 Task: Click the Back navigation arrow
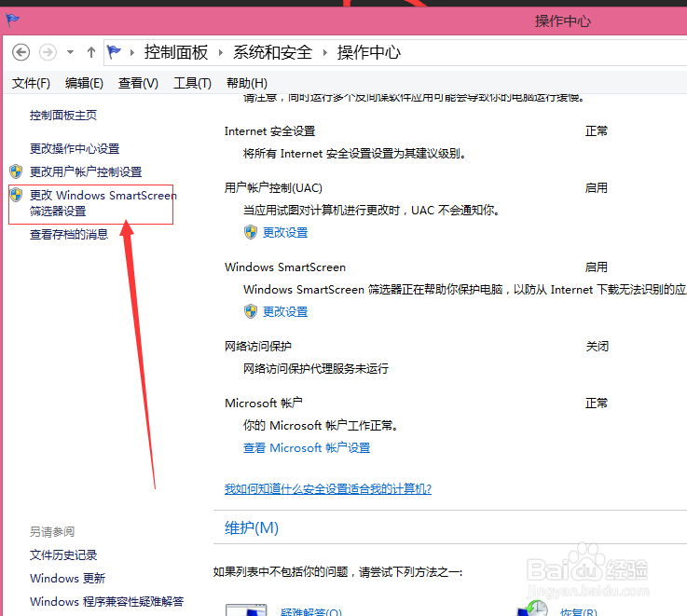tap(21, 52)
